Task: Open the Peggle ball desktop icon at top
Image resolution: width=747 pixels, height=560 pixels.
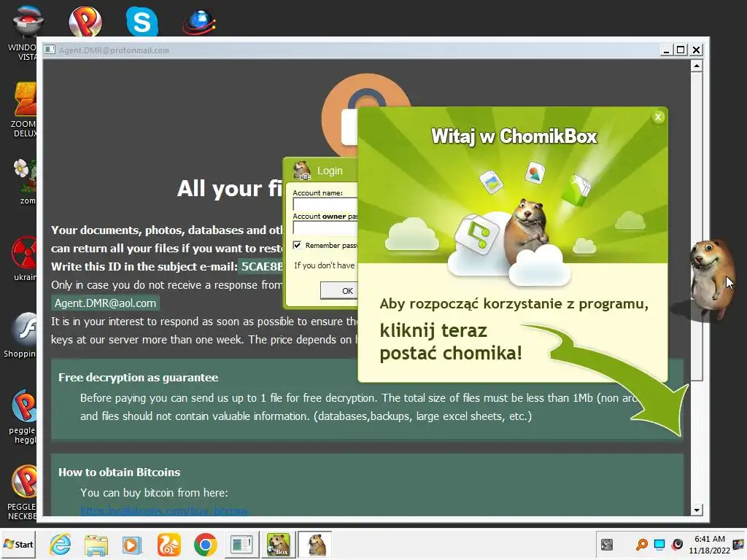Action: 85,21
